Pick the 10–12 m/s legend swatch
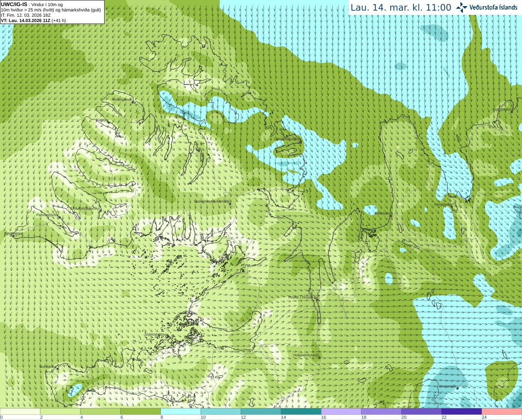 click(221, 411)
